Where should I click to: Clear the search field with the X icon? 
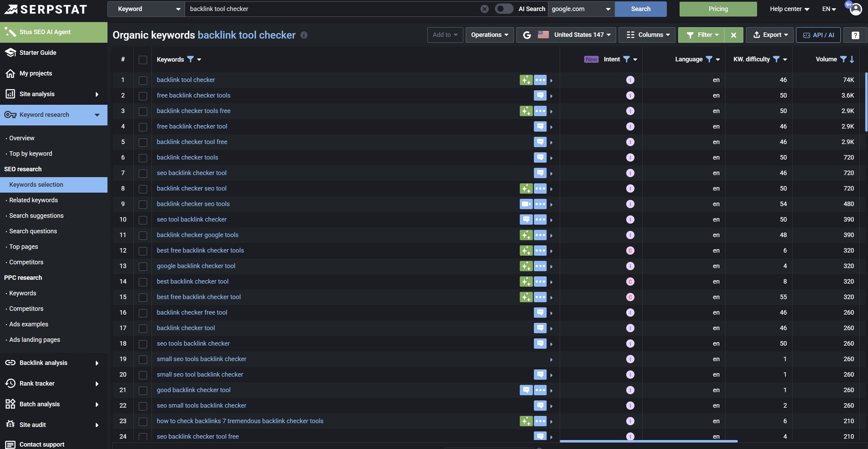click(x=484, y=9)
